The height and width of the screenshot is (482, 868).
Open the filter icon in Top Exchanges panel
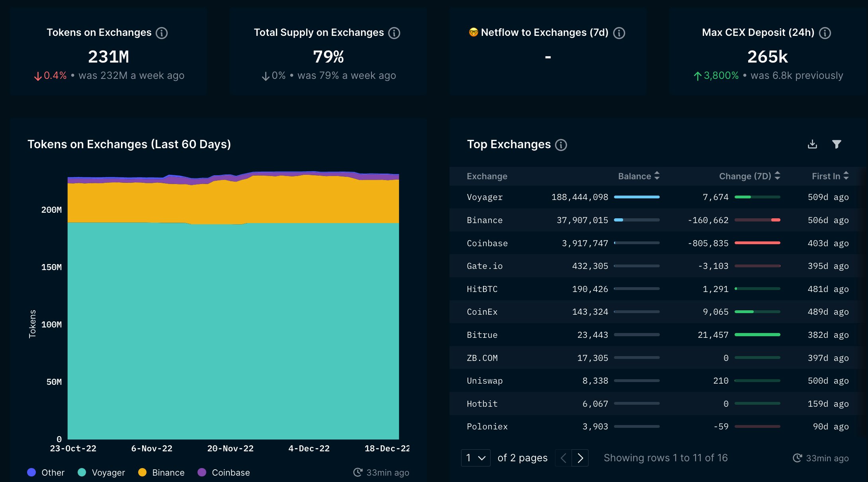[837, 144]
